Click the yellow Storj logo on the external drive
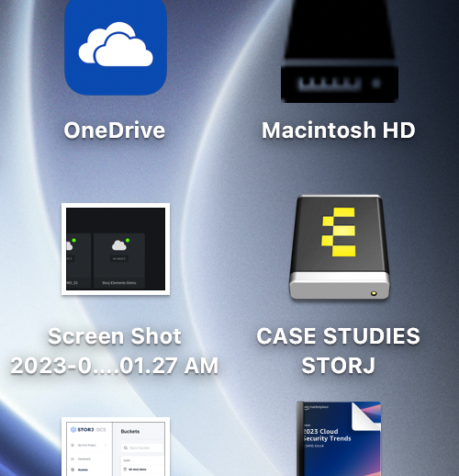 (339, 232)
